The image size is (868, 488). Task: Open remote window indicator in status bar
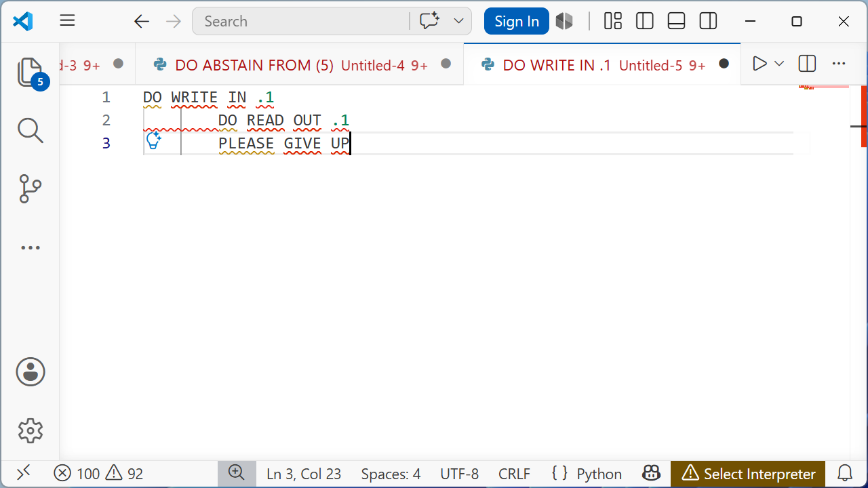23,473
